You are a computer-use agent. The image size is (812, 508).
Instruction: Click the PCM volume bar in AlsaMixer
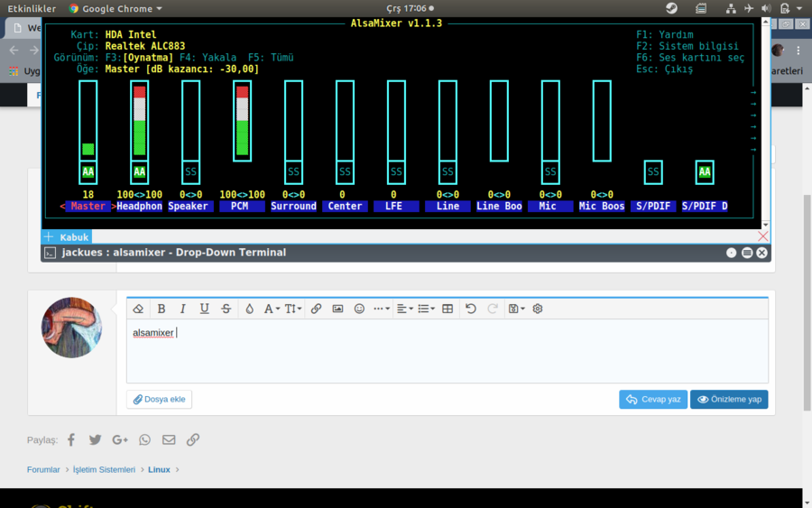point(242,120)
